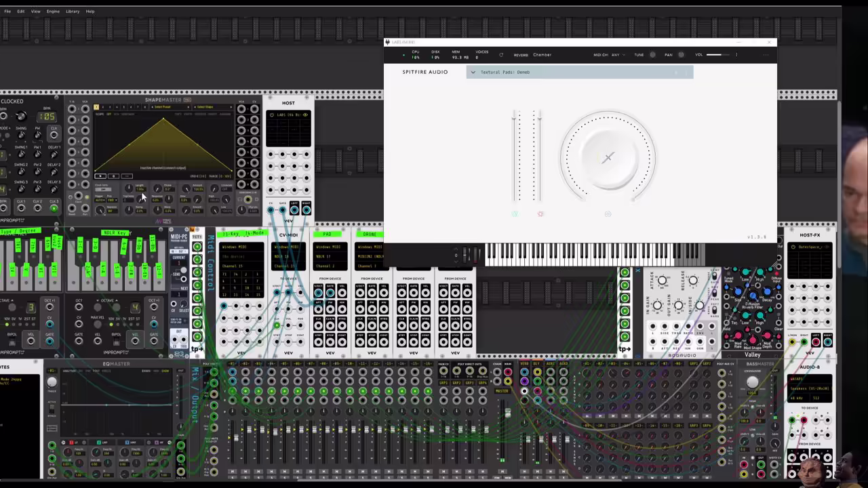Screen dimensions: 868x488
Task: Open Channel 15 selector in 11-Key module
Action: coord(241,266)
